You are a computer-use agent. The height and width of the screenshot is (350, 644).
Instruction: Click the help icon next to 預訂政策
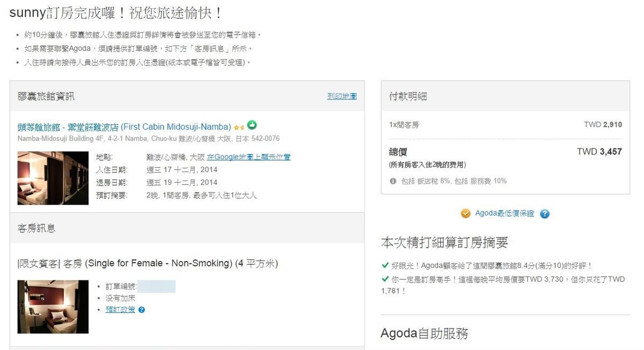tap(142, 310)
